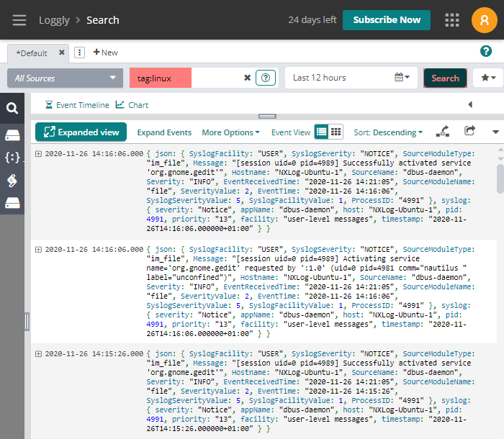504x439 pixels.
Task: Click the search query input field
Action: click(216, 78)
